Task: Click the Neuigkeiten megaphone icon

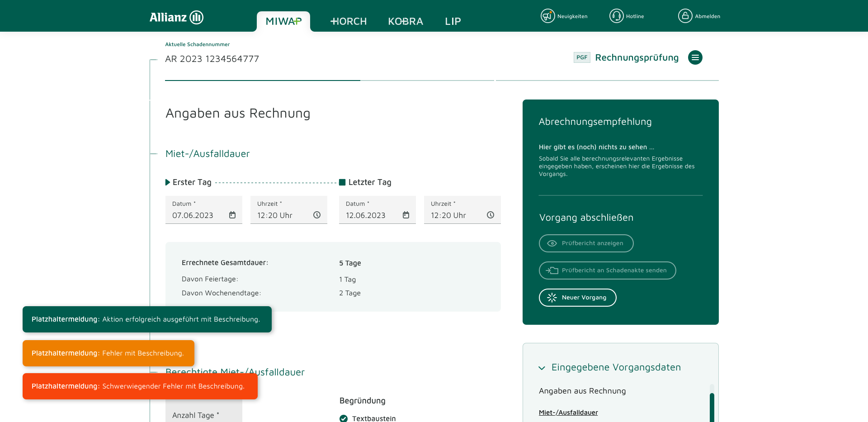Action: [547, 16]
